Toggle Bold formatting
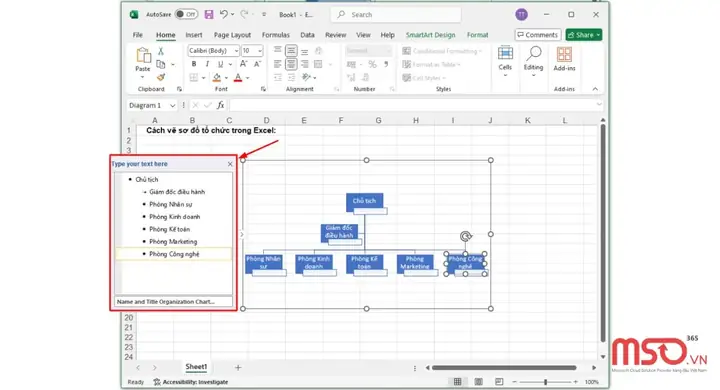Screen dimensions: 720x390 (194, 64)
